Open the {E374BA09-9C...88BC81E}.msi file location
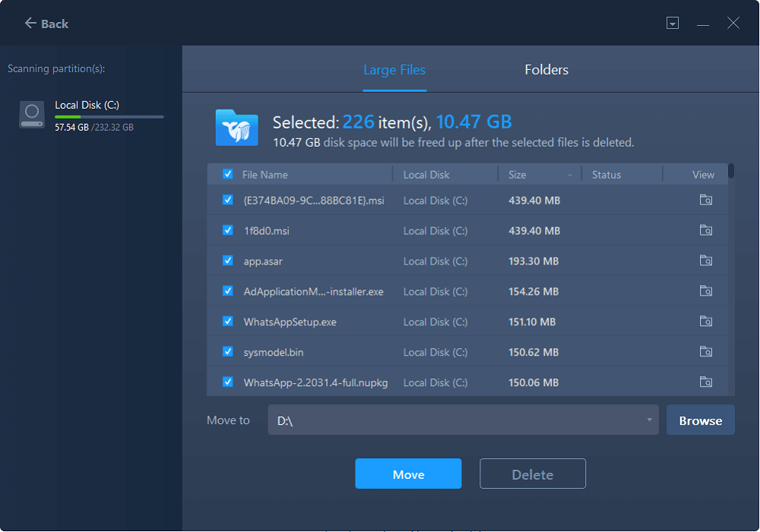This screenshot has height=532, width=760. click(x=706, y=200)
